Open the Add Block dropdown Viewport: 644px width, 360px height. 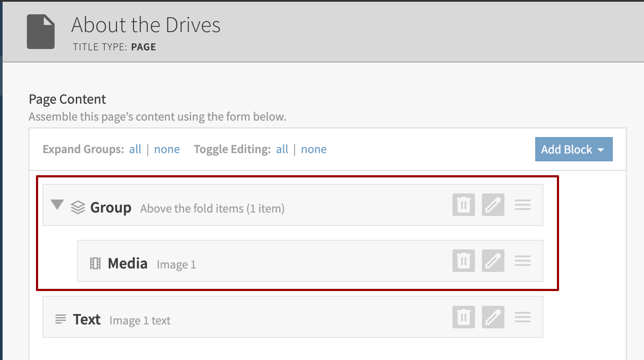[x=573, y=149]
